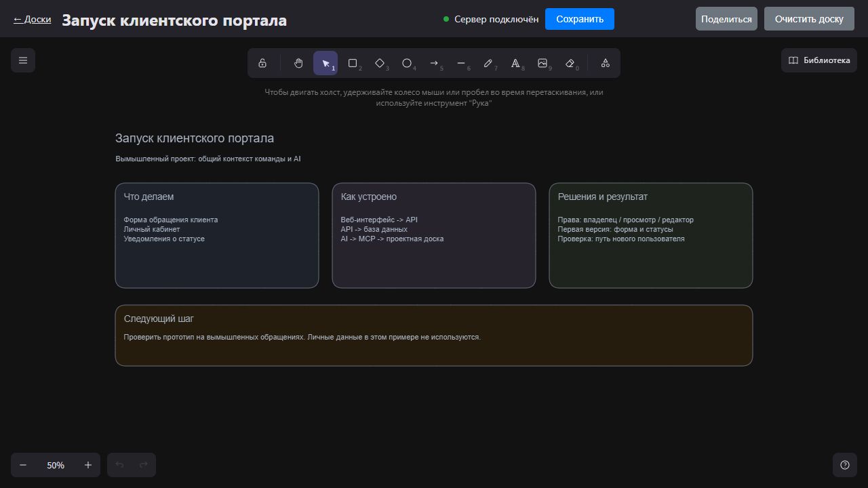Toggle the canvas lock icon
Image resolution: width=868 pixels, height=488 pixels.
262,63
